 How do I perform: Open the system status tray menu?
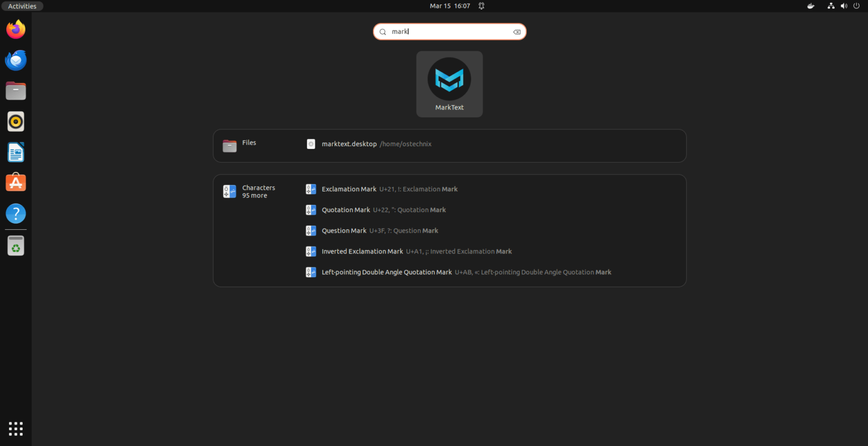[x=843, y=6]
